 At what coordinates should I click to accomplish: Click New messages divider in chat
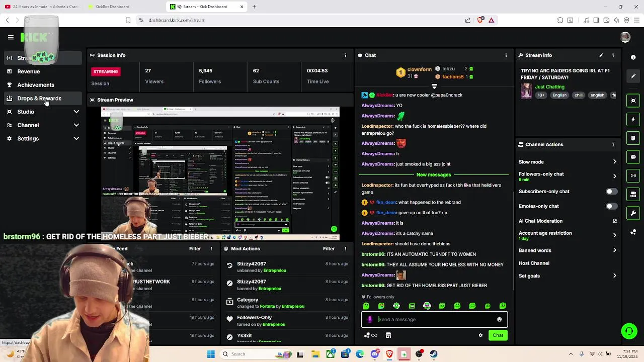tap(434, 174)
